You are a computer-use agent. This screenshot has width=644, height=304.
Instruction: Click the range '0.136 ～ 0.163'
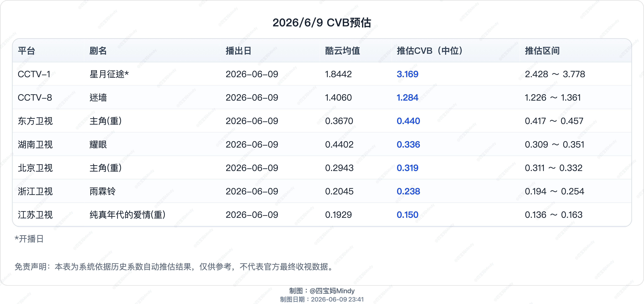553,215
